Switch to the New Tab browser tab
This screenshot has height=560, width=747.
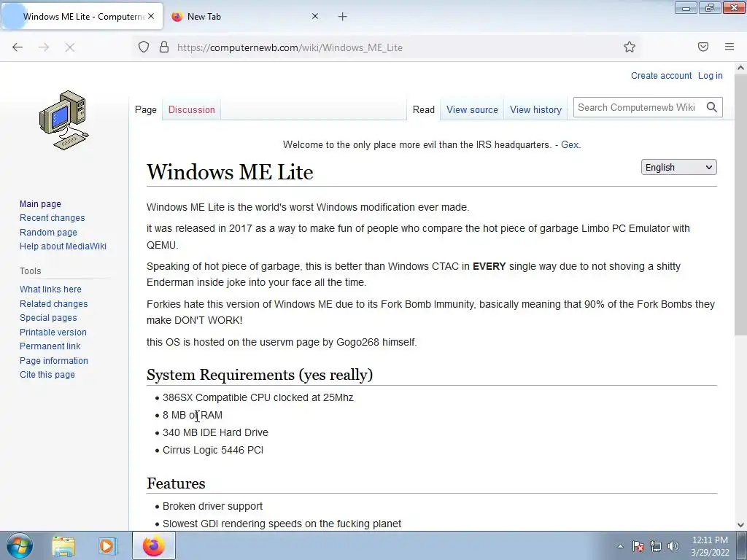pos(245,17)
